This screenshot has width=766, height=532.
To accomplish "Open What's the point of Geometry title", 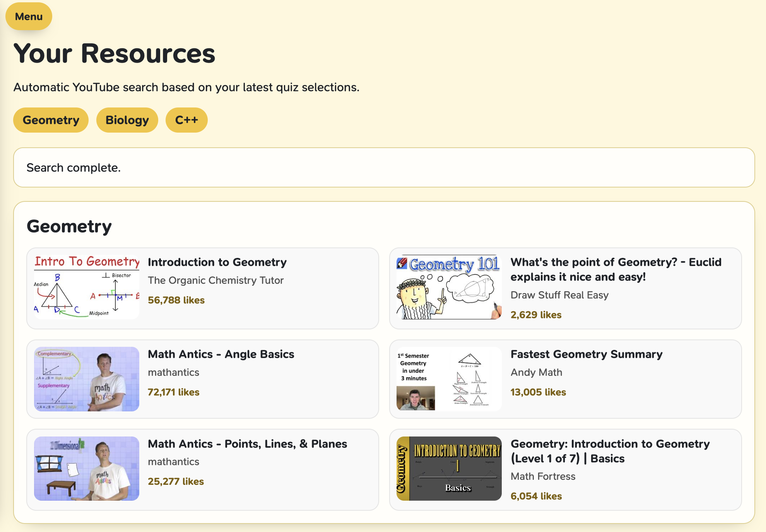I will coord(616,269).
